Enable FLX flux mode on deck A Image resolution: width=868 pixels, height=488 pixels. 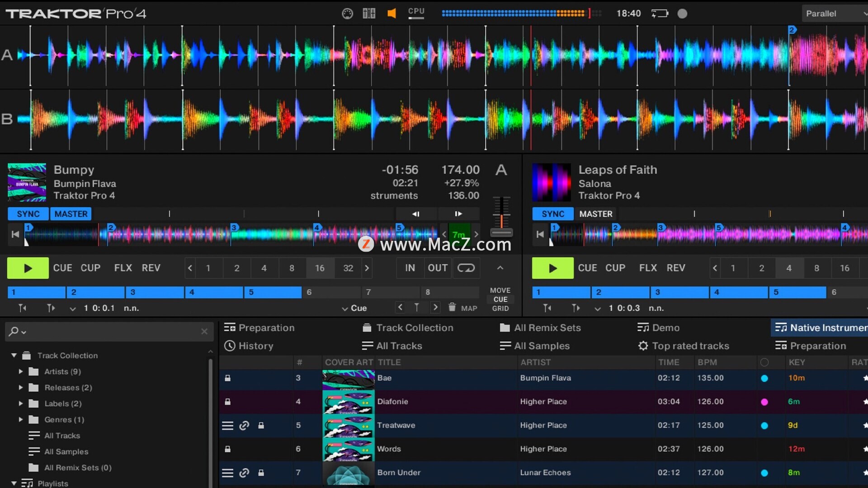click(x=123, y=268)
